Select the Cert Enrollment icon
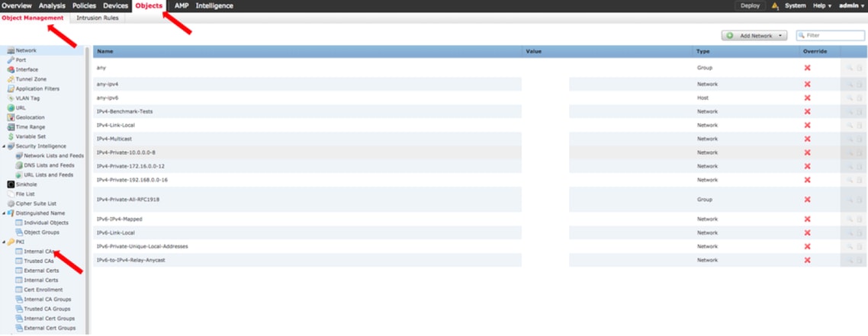Screen dimensions: 868x336 (x=19, y=290)
